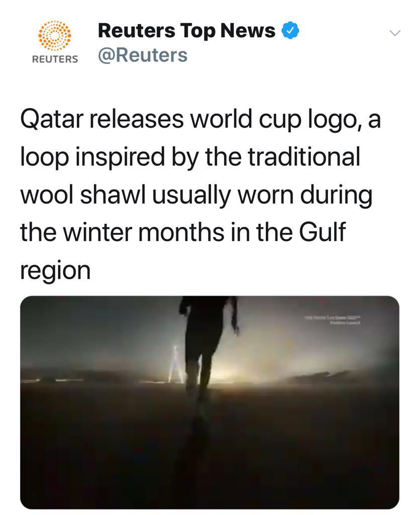420x515 pixels.
Task: Tap the dark ground area of the video
Action: click(x=209, y=453)
